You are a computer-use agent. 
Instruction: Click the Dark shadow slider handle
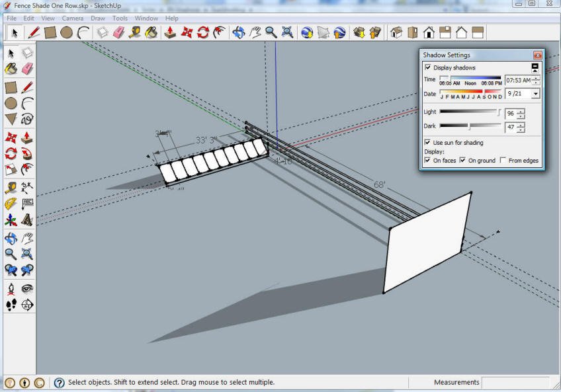pyautogui.click(x=469, y=126)
